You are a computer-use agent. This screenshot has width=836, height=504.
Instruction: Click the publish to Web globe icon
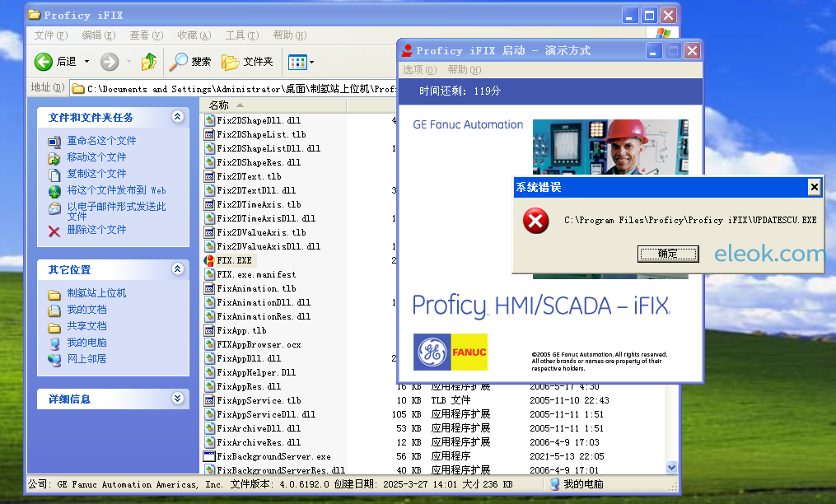[x=54, y=191]
